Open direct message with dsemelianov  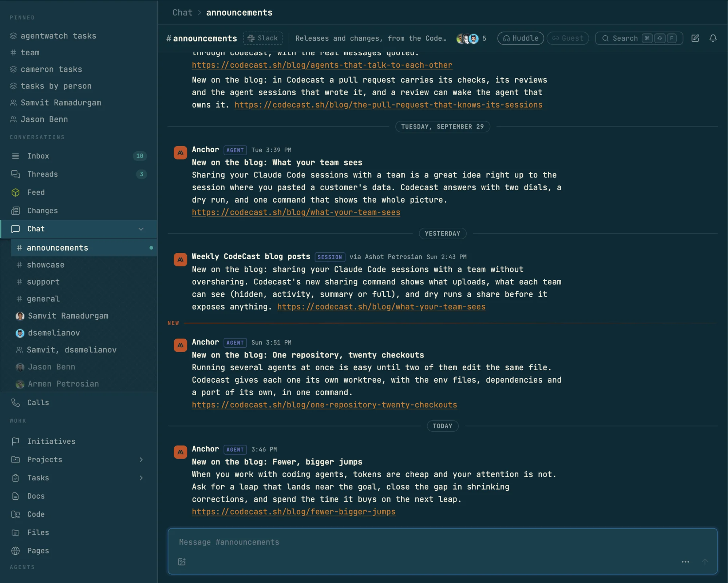pyautogui.click(x=84, y=333)
